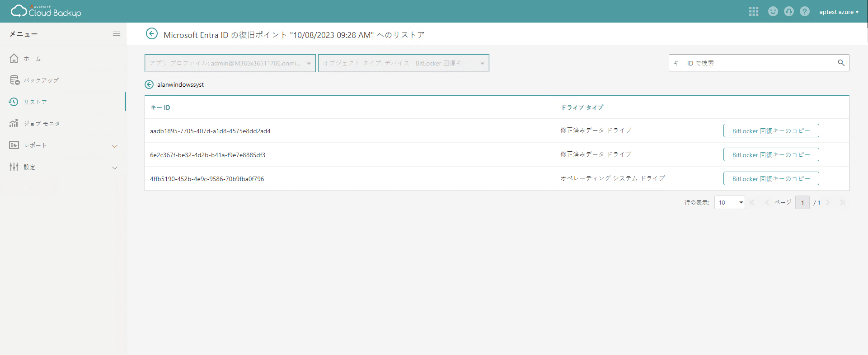Go to next page arrow
Image resolution: width=868 pixels, height=355 pixels.
click(x=828, y=202)
